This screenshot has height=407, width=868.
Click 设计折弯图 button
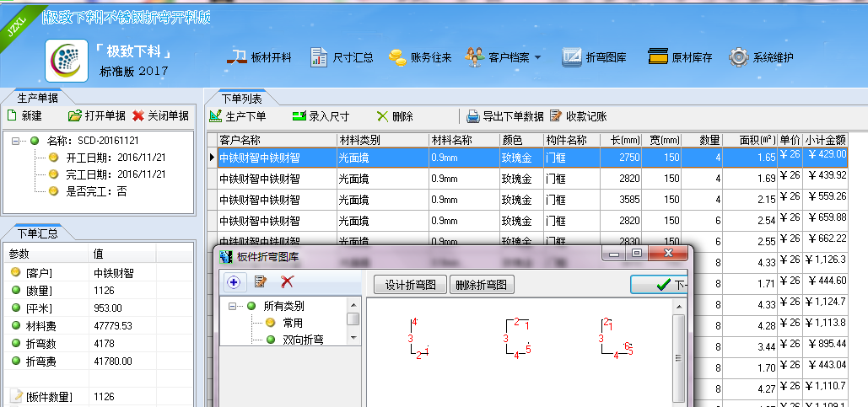pyautogui.click(x=411, y=285)
